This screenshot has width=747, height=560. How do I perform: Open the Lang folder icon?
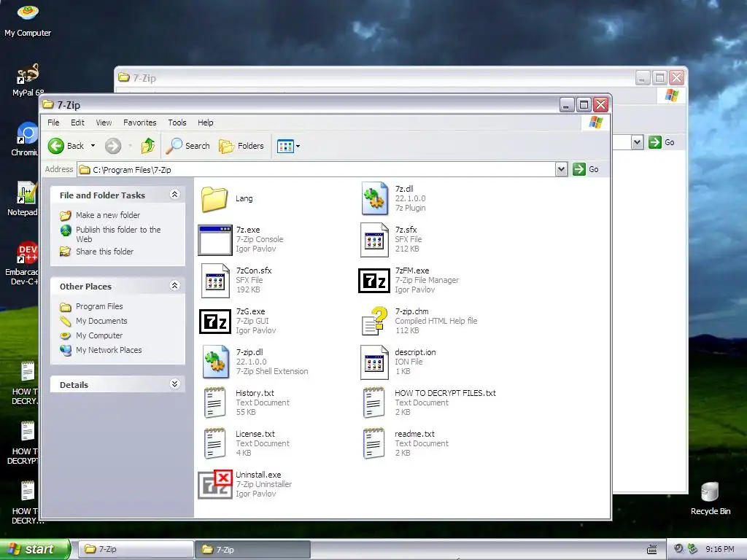(x=214, y=198)
